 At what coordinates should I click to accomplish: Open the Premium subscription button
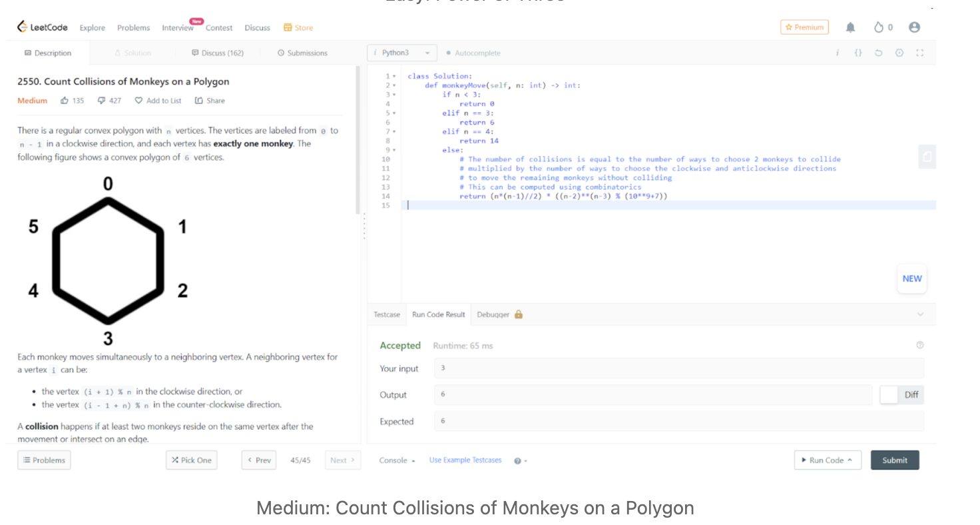tap(804, 27)
